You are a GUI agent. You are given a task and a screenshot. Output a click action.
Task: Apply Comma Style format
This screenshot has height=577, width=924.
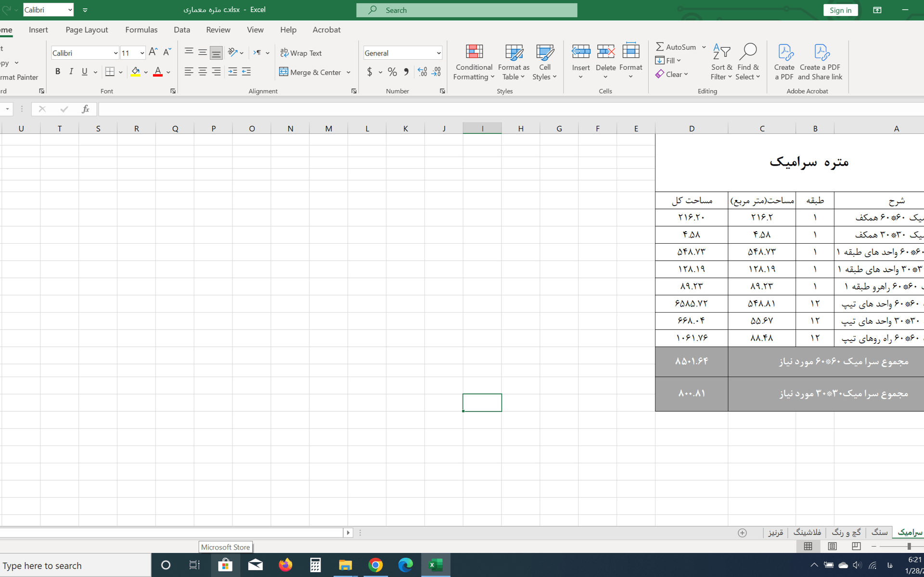[406, 72]
